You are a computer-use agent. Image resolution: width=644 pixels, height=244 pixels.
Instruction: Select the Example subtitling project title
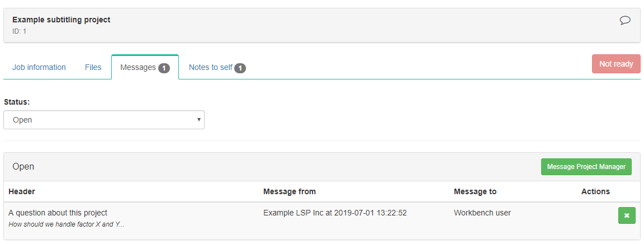point(61,20)
